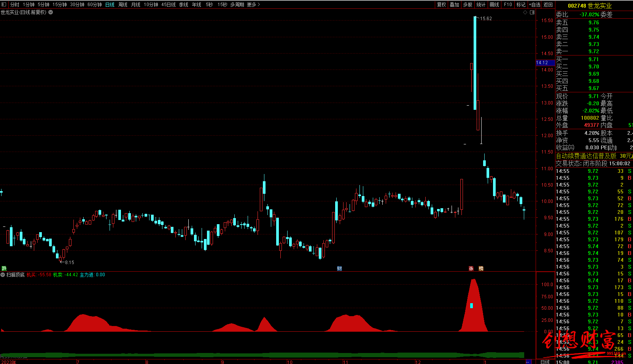Switch to 周线 weekly chart
Screen dimensions: 633x364
123,5
